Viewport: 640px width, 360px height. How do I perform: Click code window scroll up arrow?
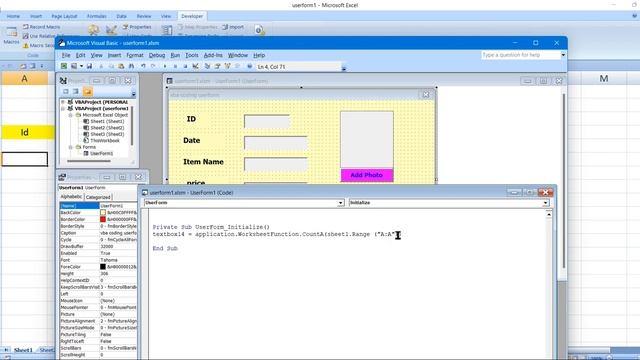[x=549, y=214]
